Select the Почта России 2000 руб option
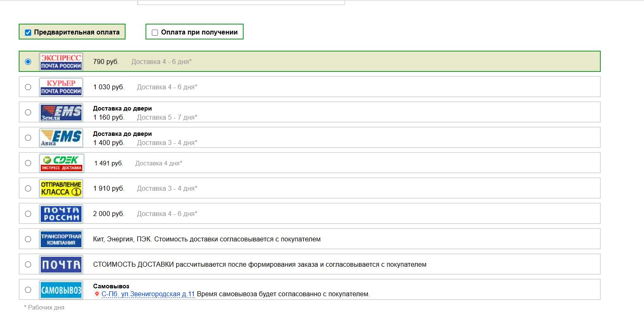The image size is (644, 317). [28, 213]
